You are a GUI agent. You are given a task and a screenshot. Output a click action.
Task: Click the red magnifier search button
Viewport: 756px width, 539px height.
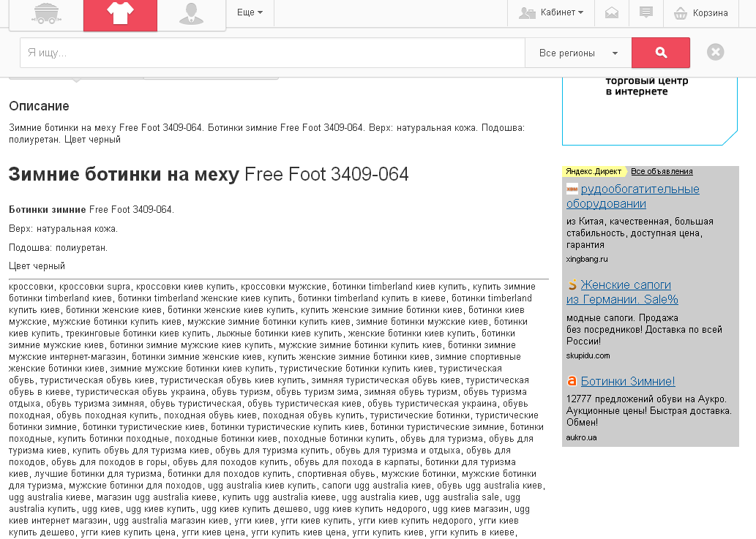661,53
